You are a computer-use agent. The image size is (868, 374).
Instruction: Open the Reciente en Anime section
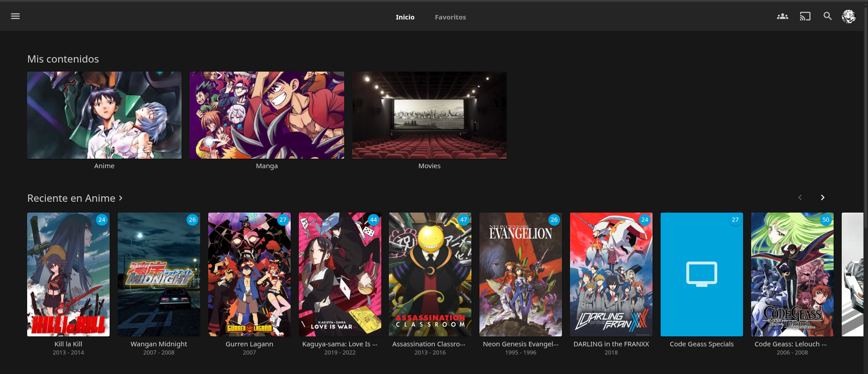point(75,198)
